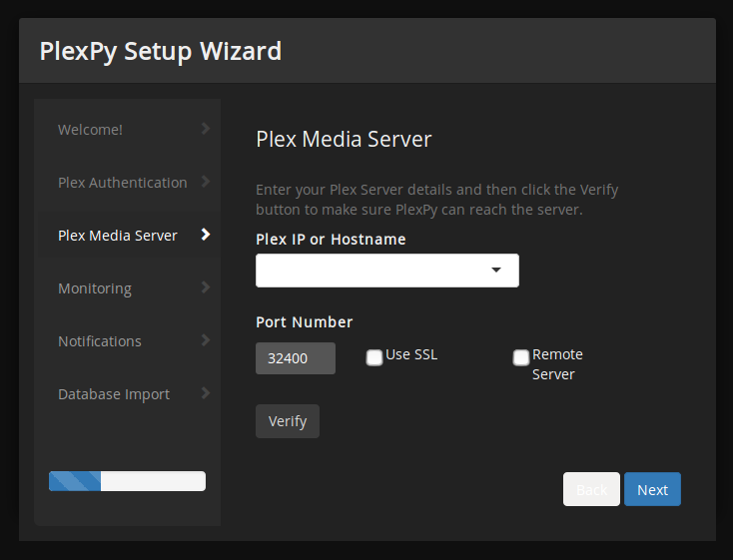Click the Back button

click(591, 489)
